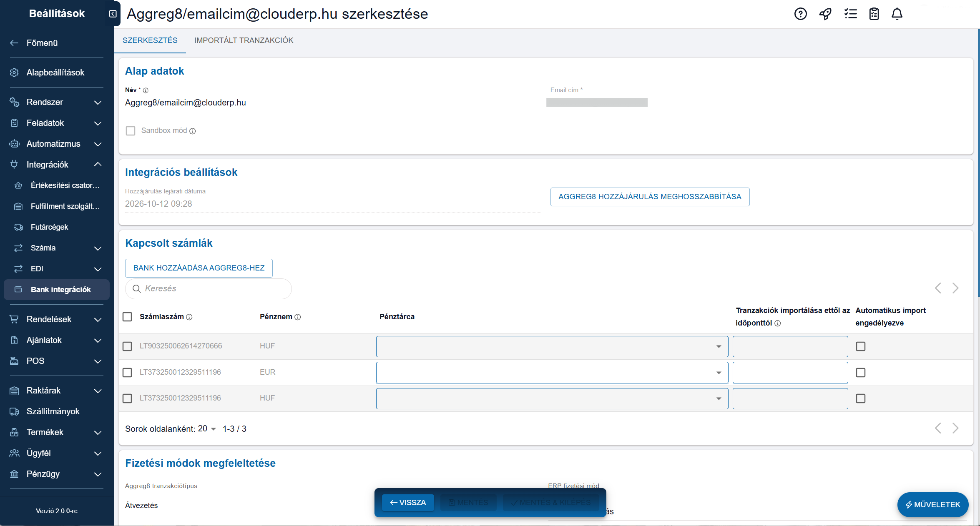Click the help question mark icon
The width and height of the screenshot is (980, 526).
coord(800,14)
